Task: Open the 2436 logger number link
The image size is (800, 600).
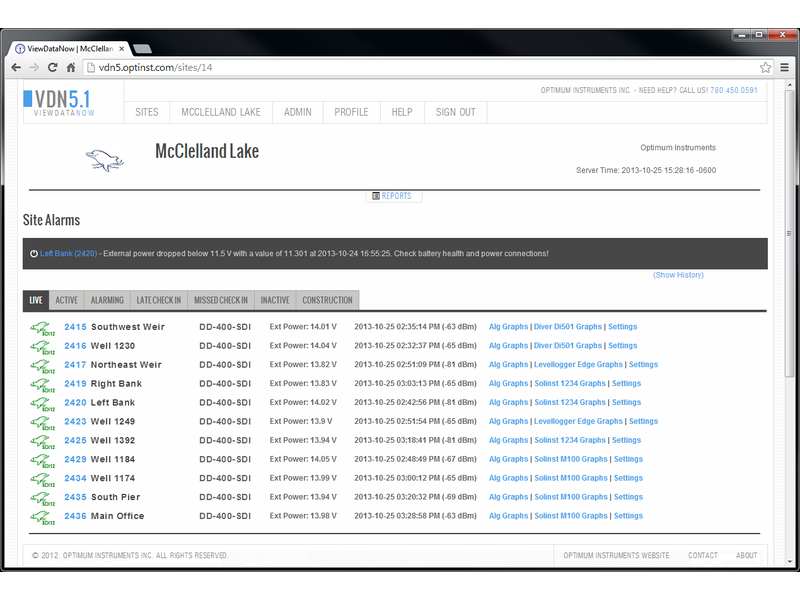Action: [x=76, y=516]
